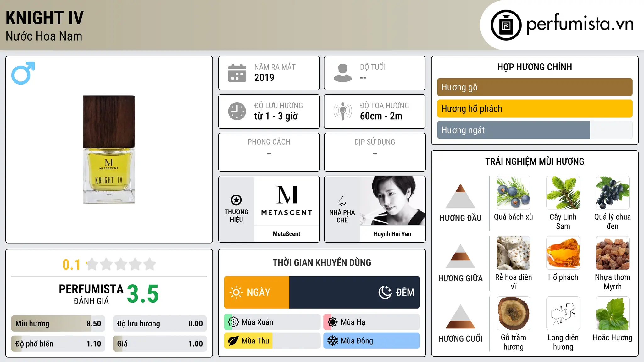This screenshot has height=362, width=644.
Task: Open the Hổ phách amber note image
Action: pos(563,253)
